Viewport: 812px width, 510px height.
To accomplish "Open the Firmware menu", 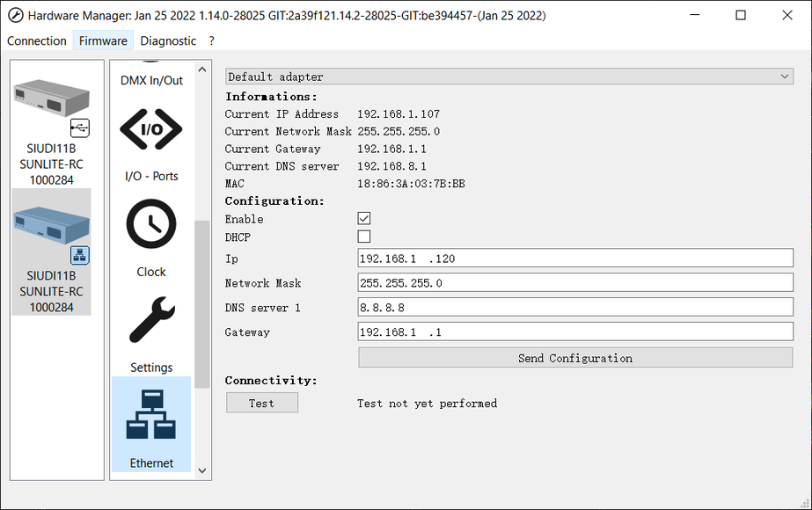I will tap(103, 40).
